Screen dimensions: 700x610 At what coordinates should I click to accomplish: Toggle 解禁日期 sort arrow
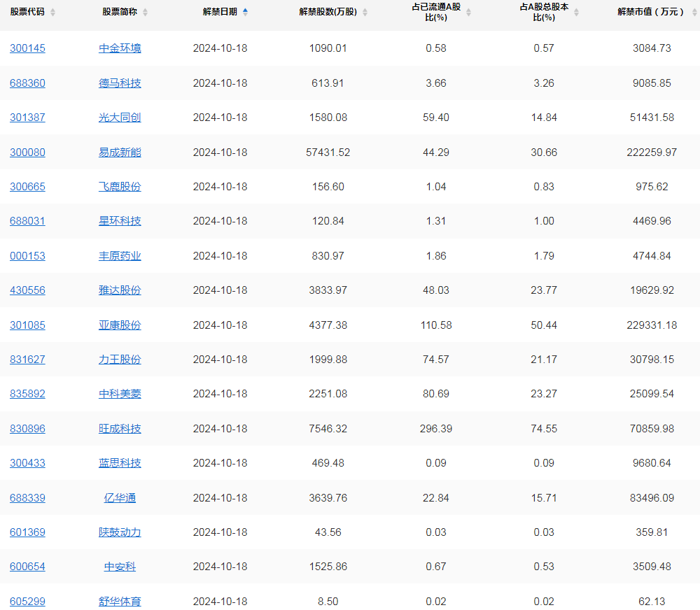coord(245,12)
